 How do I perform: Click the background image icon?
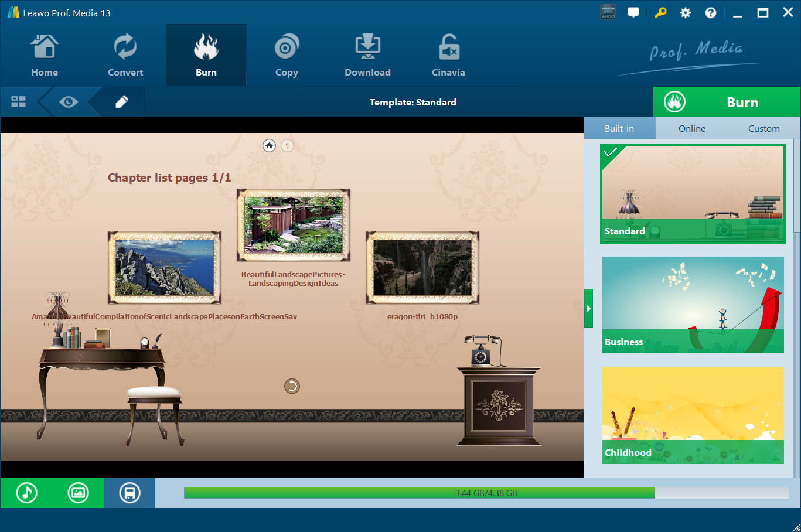click(78, 493)
